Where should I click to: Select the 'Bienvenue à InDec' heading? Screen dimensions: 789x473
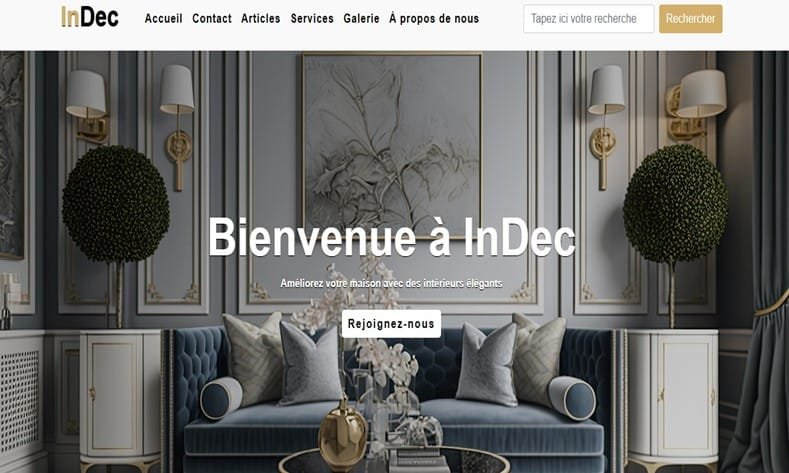pyautogui.click(x=391, y=236)
